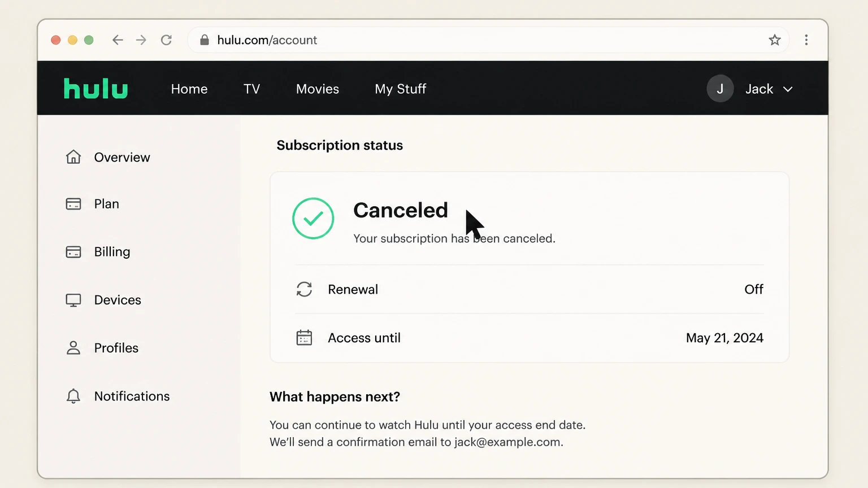Click the browser forward arrow

141,40
